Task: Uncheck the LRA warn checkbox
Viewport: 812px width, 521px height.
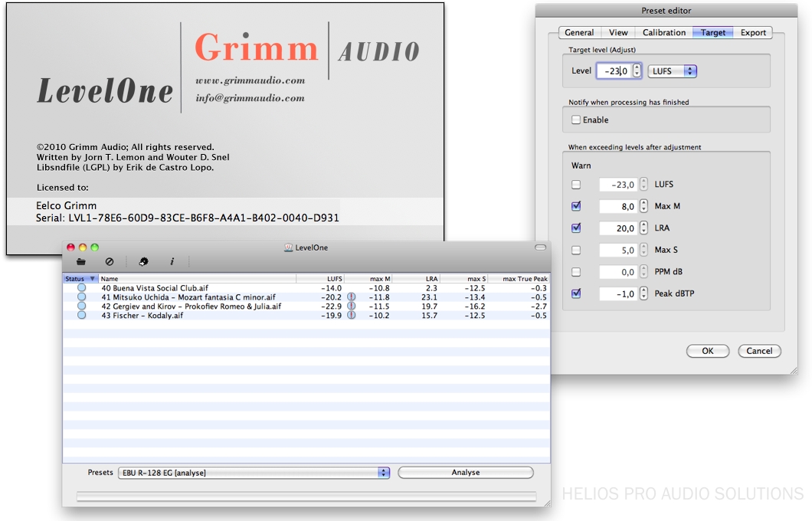Action: coord(576,228)
